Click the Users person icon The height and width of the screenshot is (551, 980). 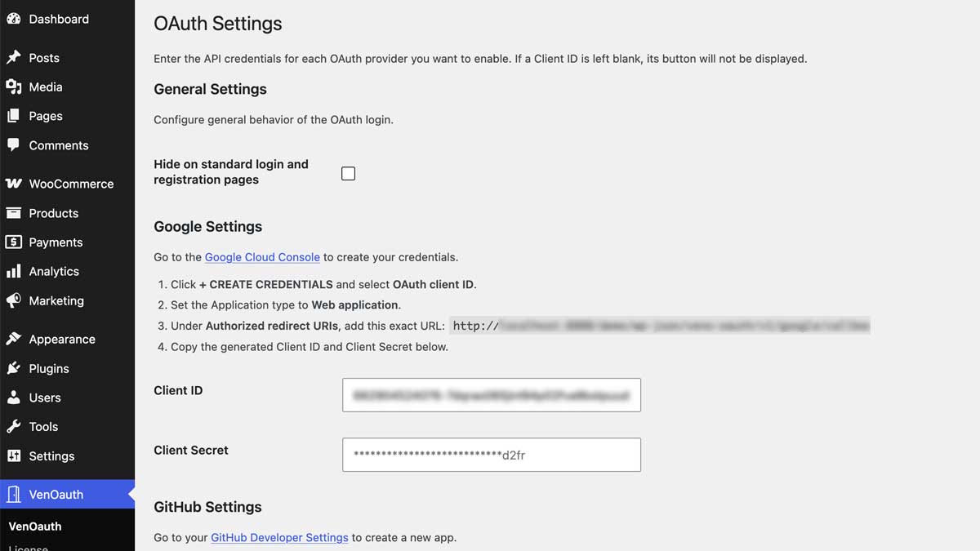(13, 398)
